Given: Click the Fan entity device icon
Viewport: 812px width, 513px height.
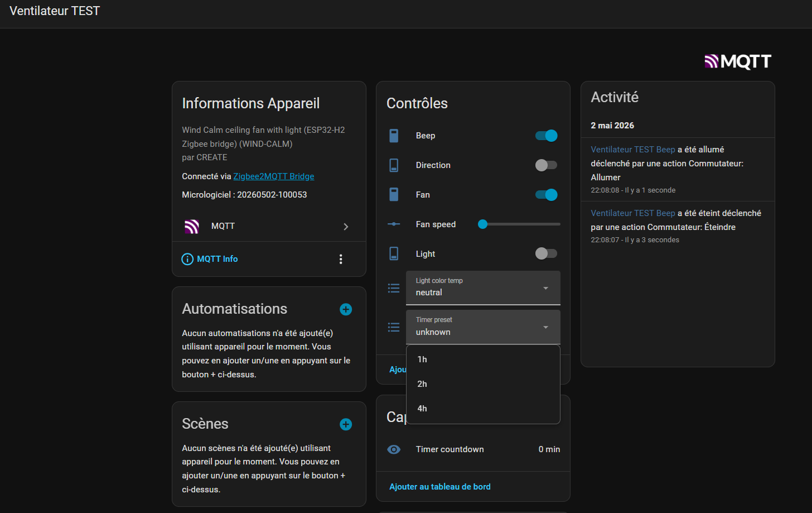Looking at the screenshot, I should coord(394,195).
